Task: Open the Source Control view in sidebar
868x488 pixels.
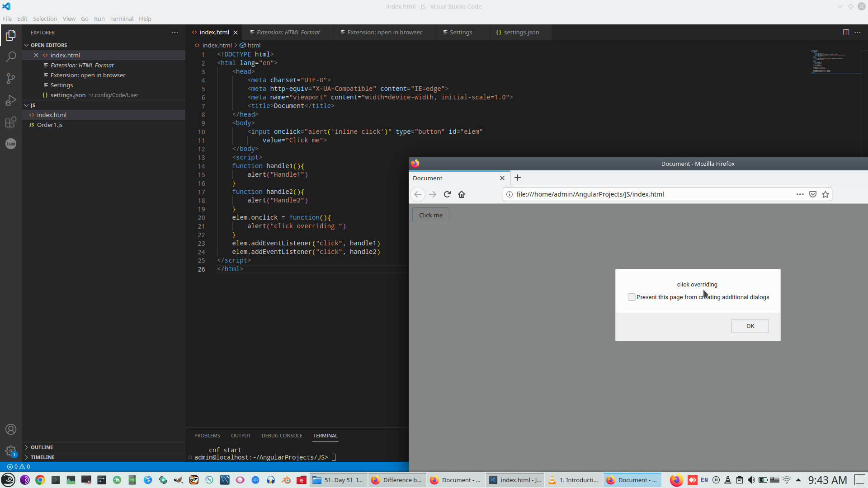Action: (11, 79)
